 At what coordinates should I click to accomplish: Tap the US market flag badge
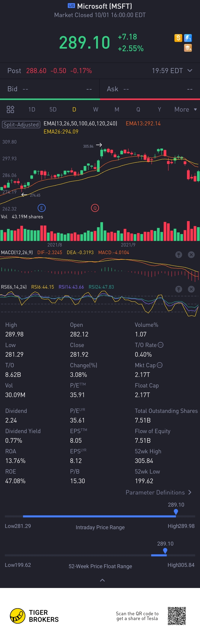click(x=71, y=6)
